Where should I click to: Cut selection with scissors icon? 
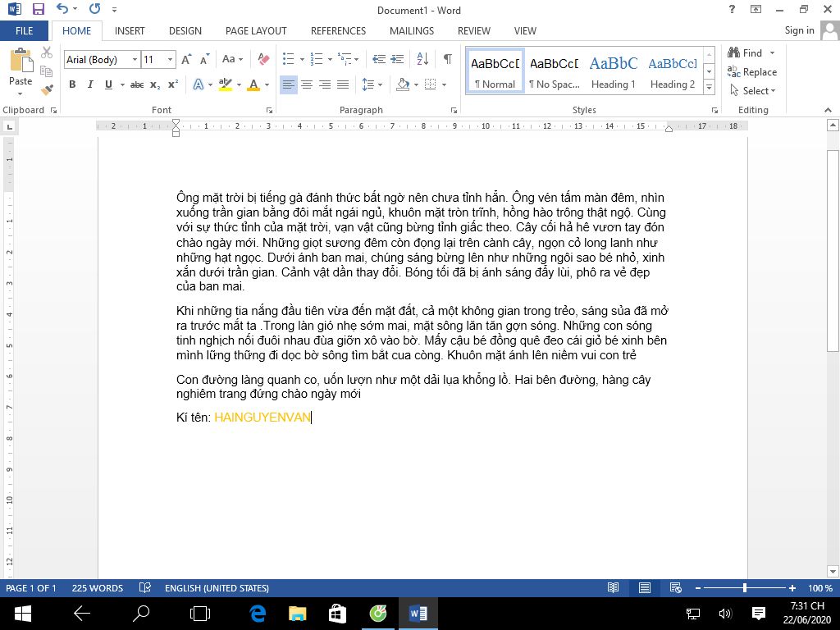click(x=47, y=52)
